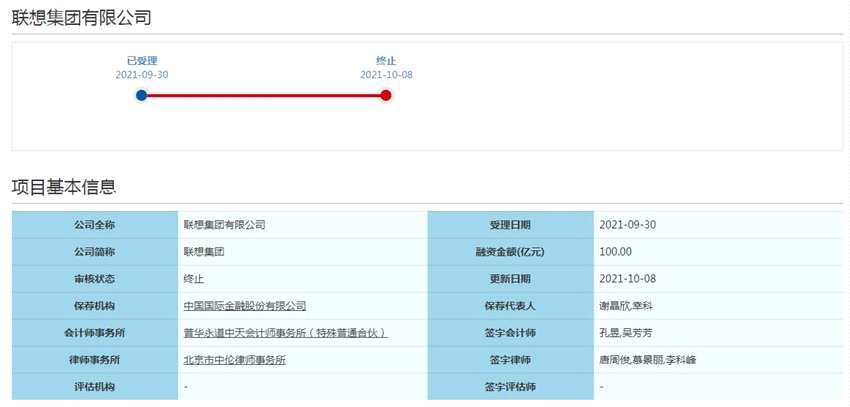850x407 pixels.
Task: Click the red 终止 timeline dot
Action: pyautogui.click(x=386, y=96)
